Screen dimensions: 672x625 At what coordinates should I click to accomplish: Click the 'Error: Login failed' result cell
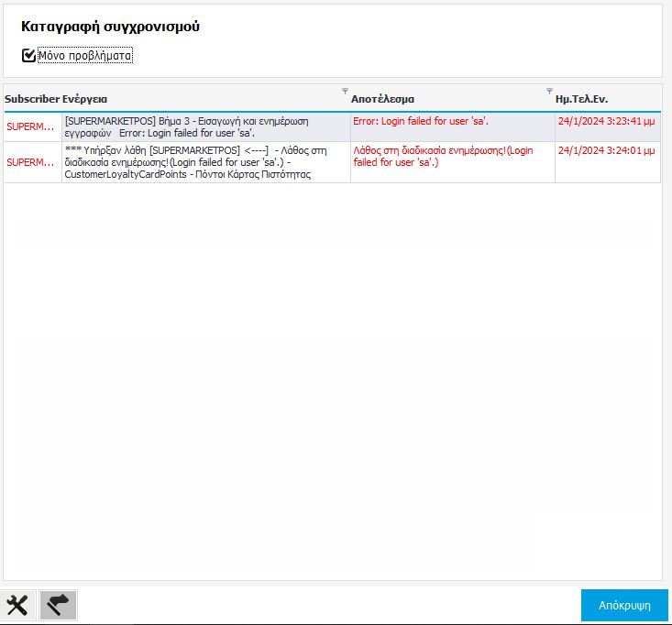click(x=420, y=121)
